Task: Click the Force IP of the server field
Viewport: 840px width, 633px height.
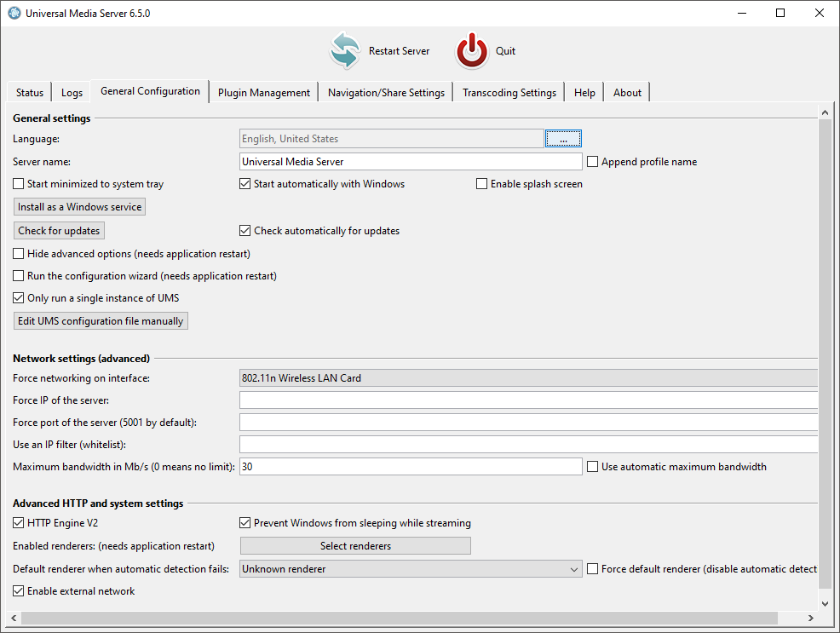Action: click(529, 400)
